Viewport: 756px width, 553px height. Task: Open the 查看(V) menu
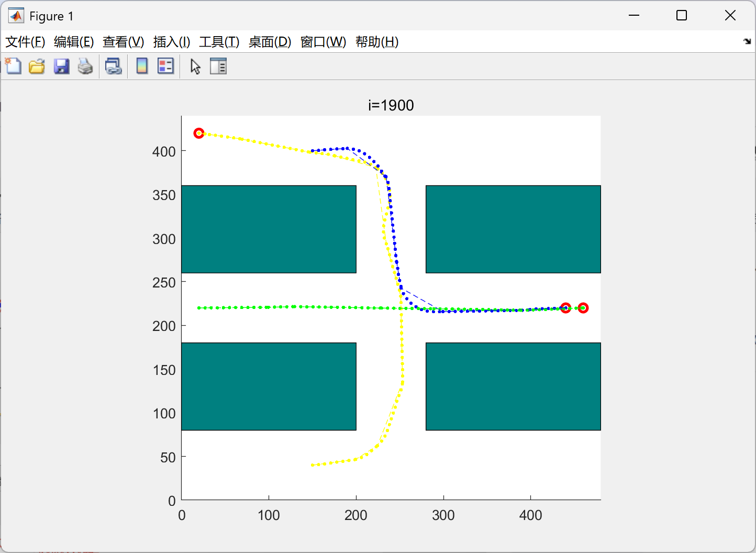coord(124,42)
